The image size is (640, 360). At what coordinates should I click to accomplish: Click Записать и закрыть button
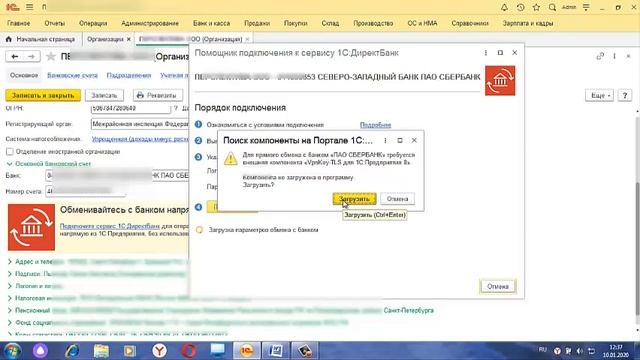(43, 96)
